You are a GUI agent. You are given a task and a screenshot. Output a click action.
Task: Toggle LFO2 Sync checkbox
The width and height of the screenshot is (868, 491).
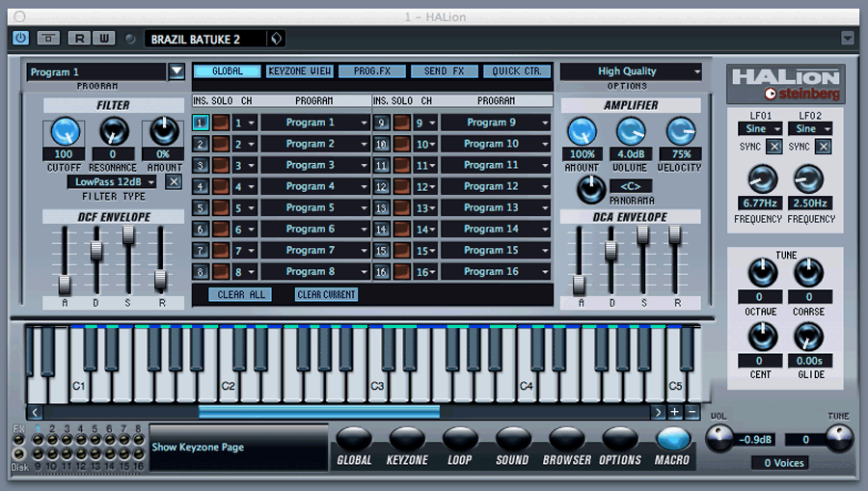(x=824, y=147)
